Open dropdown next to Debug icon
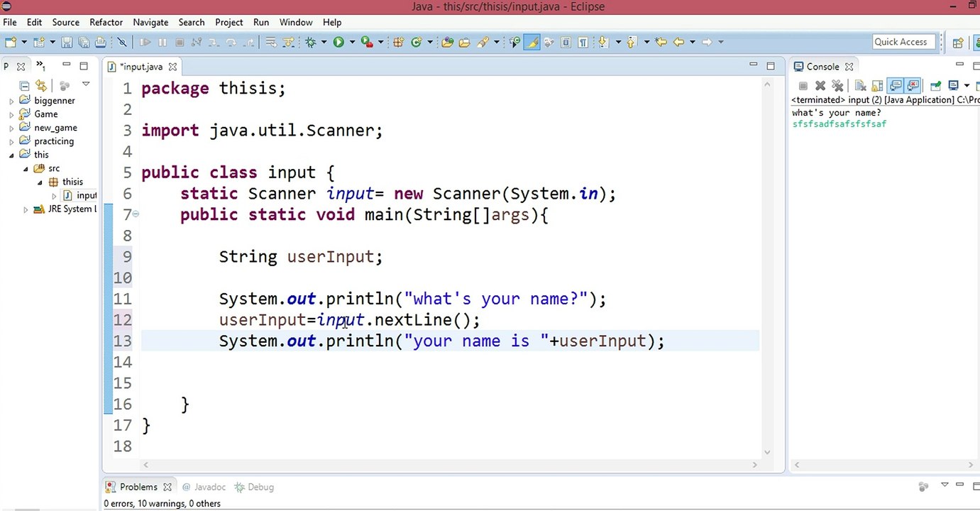The image size is (980, 511). [324, 42]
